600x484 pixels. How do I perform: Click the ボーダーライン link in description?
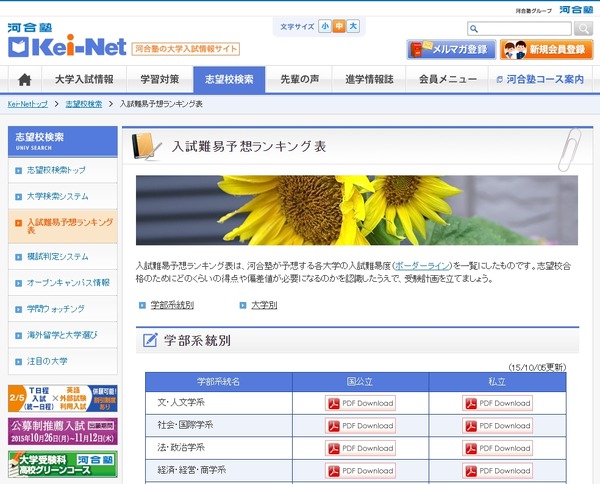(x=422, y=266)
